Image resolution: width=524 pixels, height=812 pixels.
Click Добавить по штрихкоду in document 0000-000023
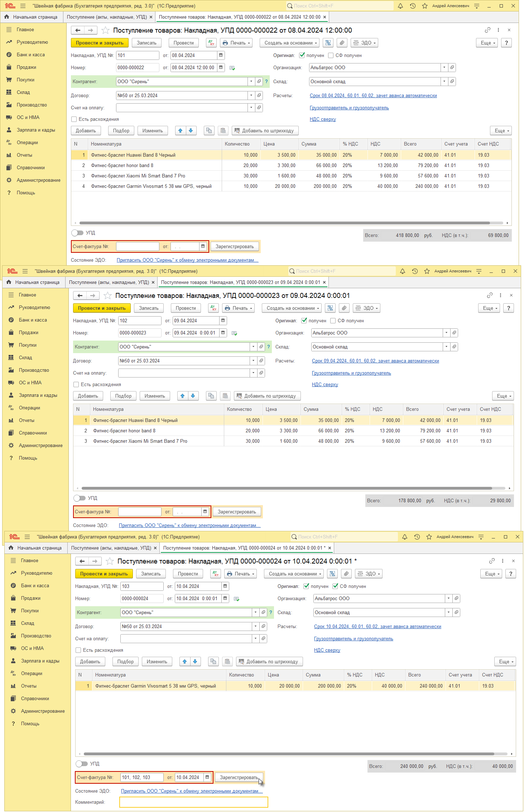267,396
